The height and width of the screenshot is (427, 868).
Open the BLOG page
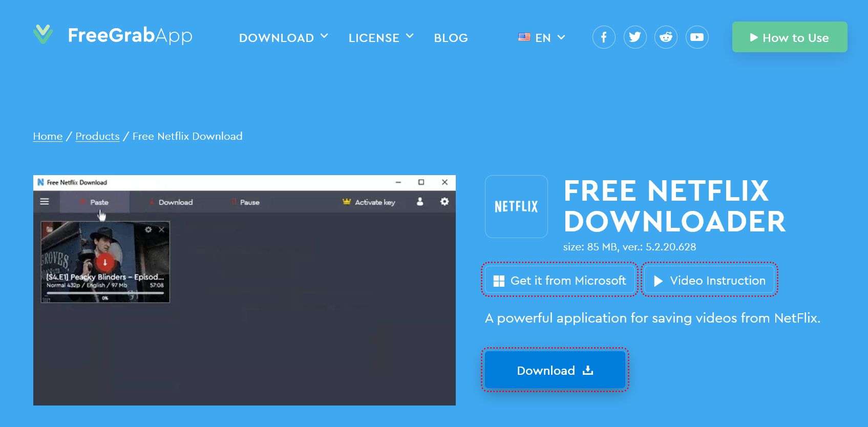pyautogui.click(x=451, y=38)
